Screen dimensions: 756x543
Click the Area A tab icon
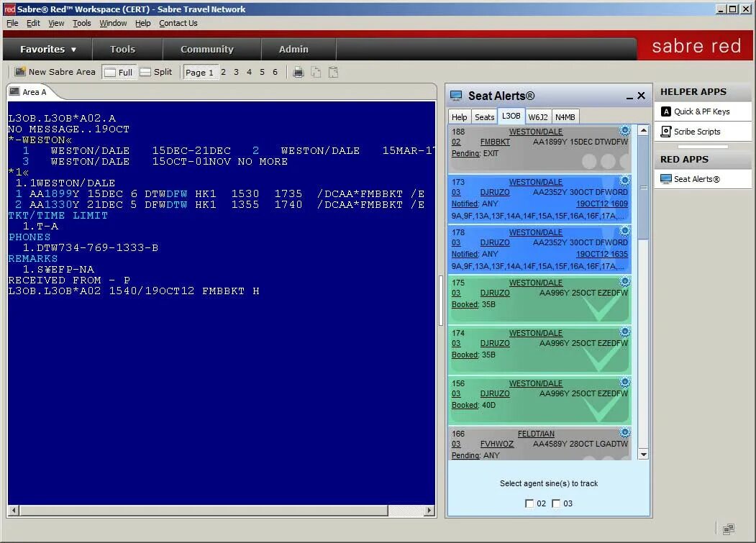(15, 91)
